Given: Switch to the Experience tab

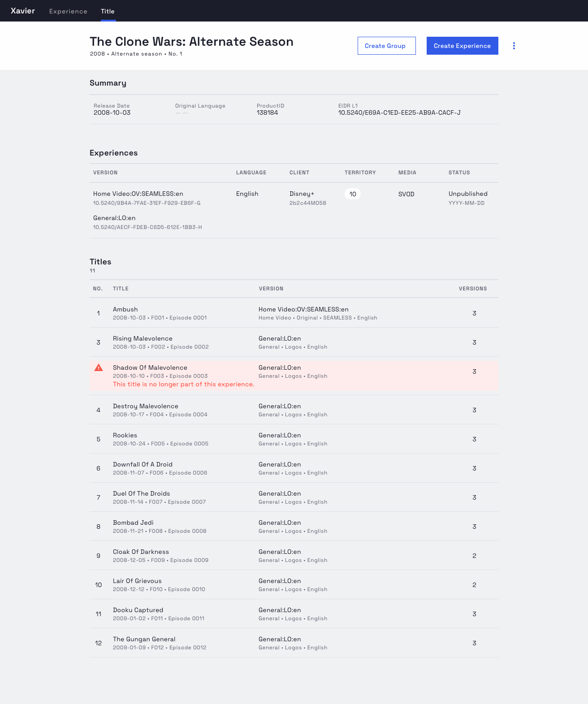Looking at the screenshot, I should (68, 11).
